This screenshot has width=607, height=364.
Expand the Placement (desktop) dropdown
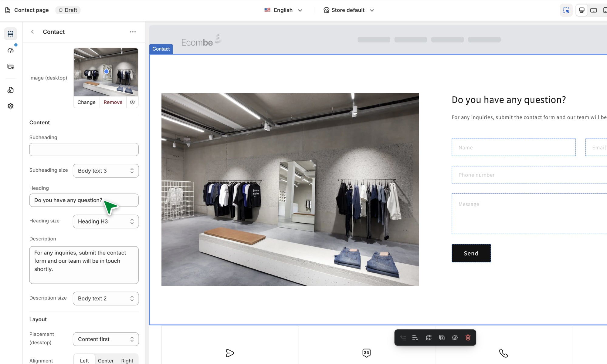pos(106,339)
